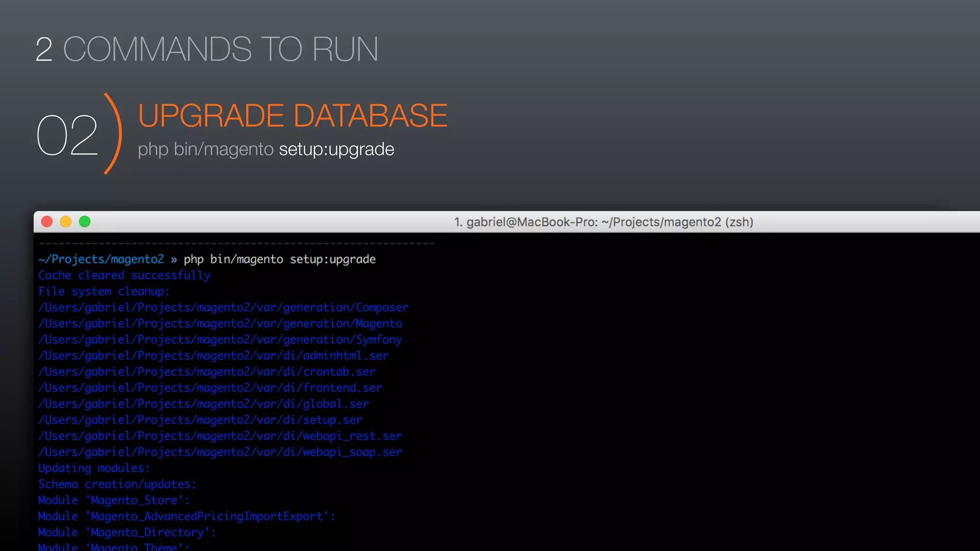Click the Module 'Magento_AdvancedPricingImportExport' line
The image size is (980, 551).
187,517
